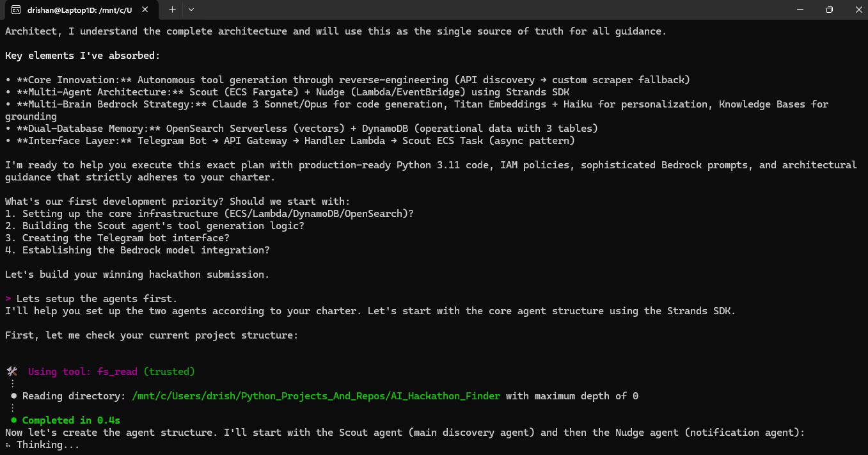This screenshot has height=455, width=868.
Task: Click the '(trusted)' label in the tool line
Action: (x=171, y=371)
